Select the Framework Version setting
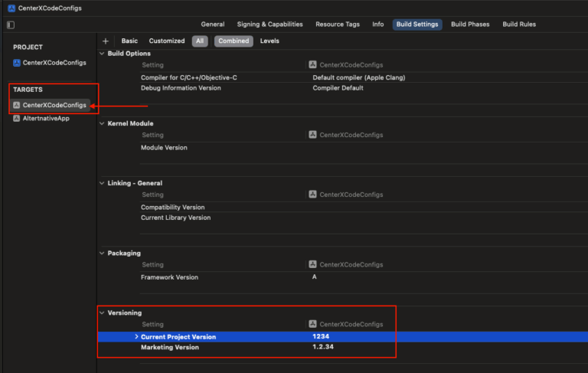This screenshot has width=588, height=373. coord(169,277)
